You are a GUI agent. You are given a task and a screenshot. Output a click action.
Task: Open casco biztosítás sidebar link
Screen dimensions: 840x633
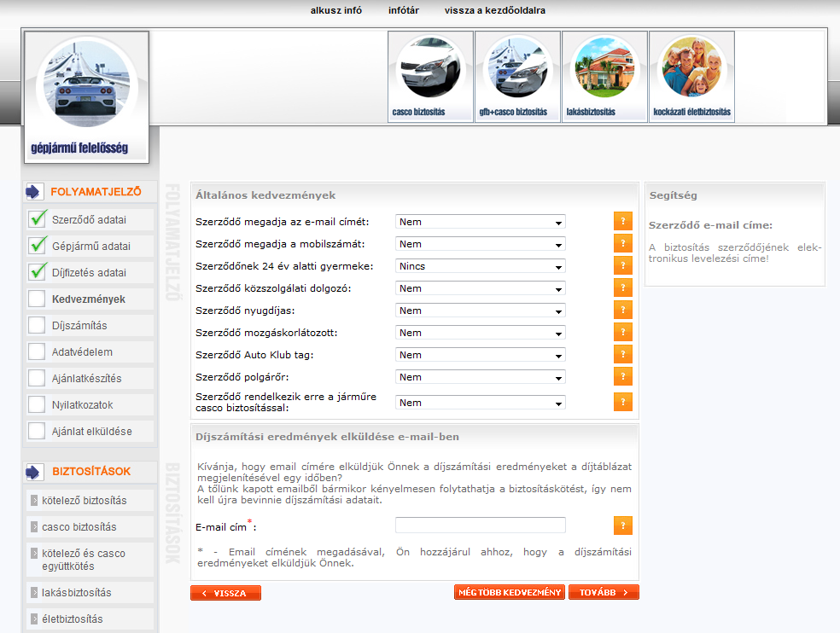(x=79, y=527)
